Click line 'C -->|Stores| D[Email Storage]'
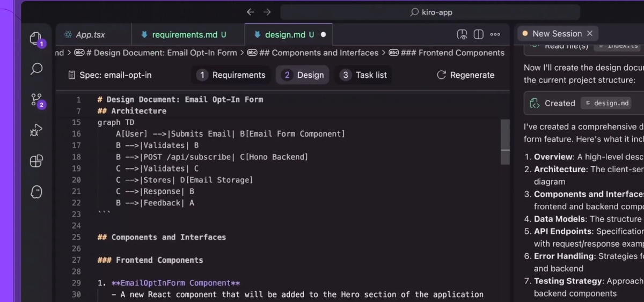644x302 pixels. point(184,180)
